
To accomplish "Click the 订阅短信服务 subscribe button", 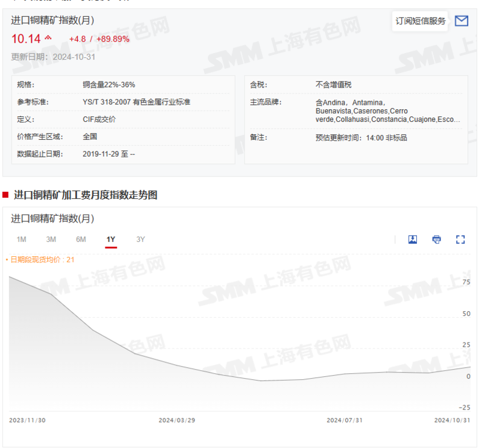I will [421, 21].
